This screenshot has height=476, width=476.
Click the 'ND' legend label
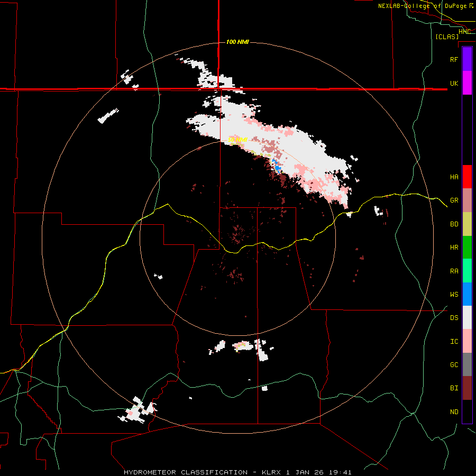tap(454, 412)
